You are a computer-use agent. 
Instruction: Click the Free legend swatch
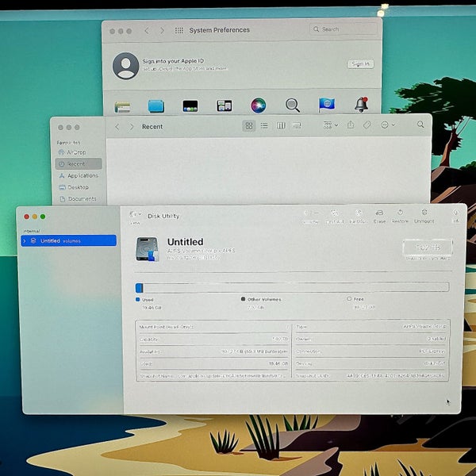tap(349, 299)
